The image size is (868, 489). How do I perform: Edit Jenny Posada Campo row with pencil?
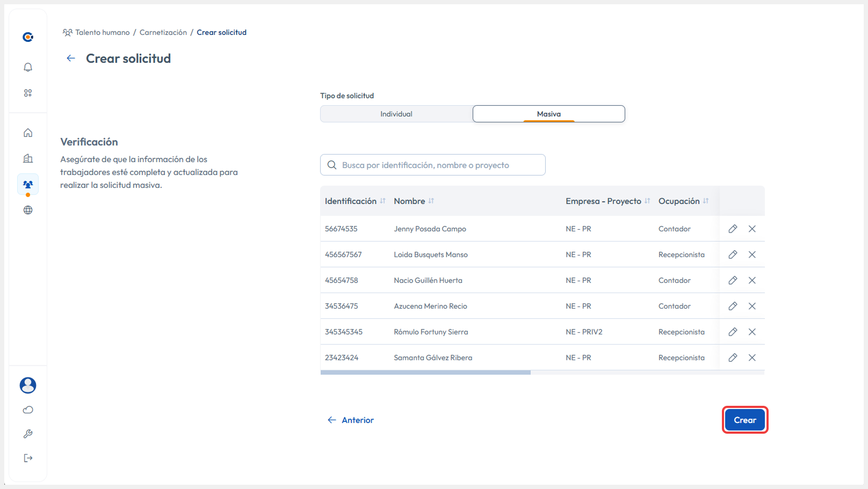pos(733,229)
